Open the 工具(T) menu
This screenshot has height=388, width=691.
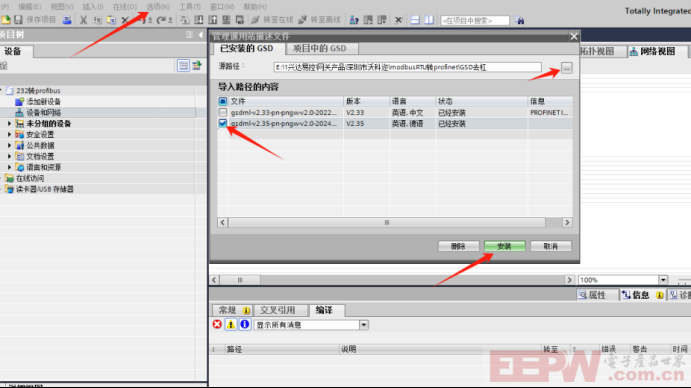189,7
